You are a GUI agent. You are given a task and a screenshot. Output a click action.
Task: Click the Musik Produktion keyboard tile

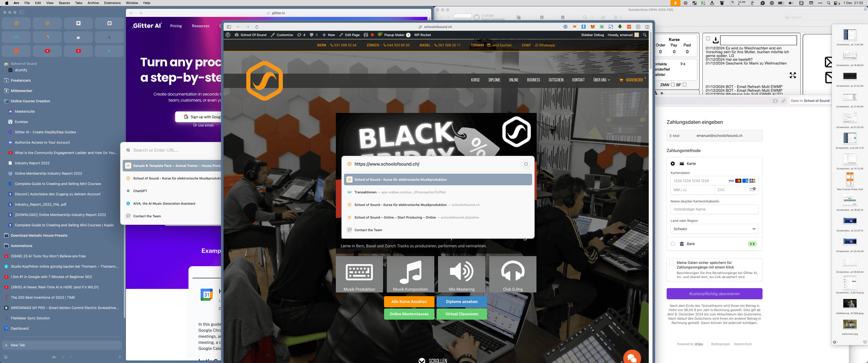pos(359,274)
